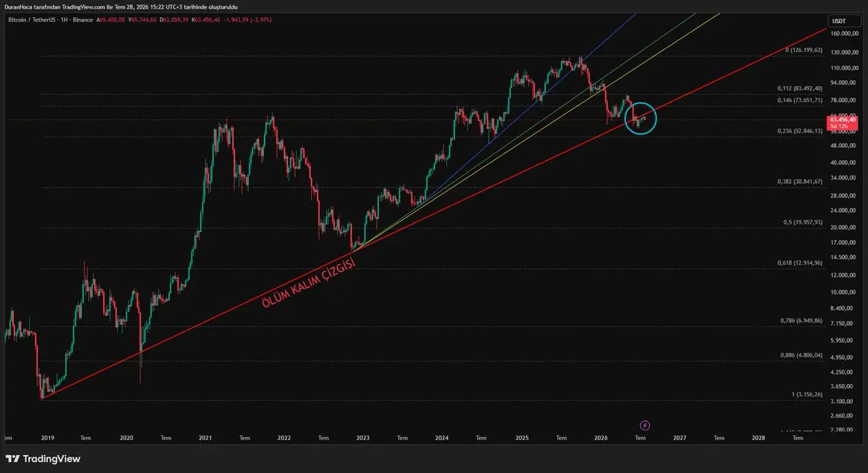Click the 48.000,00 price axis label
Image resolution: width=868 pixels, height=473 pixels.
[842, 145]
